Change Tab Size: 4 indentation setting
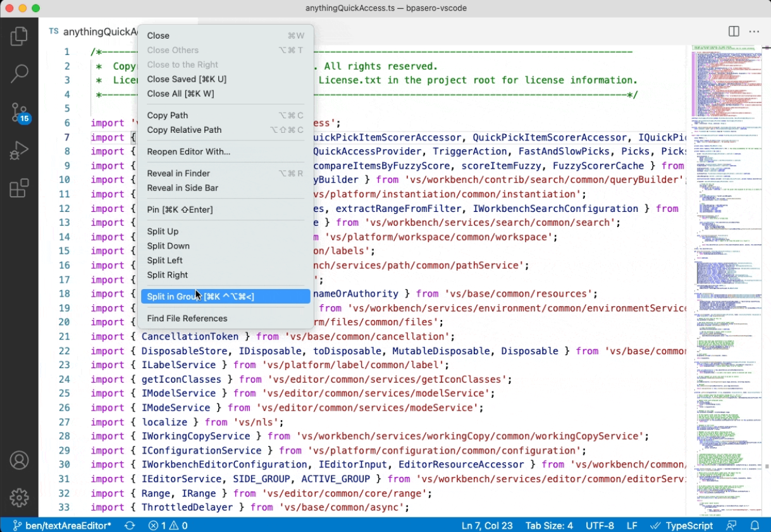This screenshot has width=771, height=532. (549, 525)
